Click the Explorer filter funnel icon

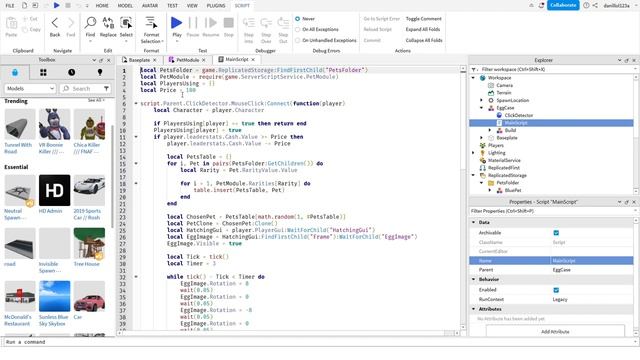tap(474, 69)
